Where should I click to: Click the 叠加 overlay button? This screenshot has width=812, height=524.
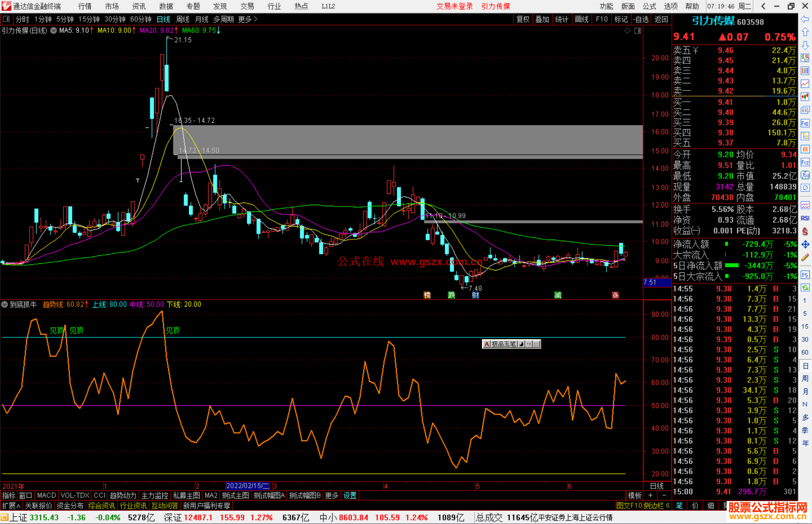542,19
